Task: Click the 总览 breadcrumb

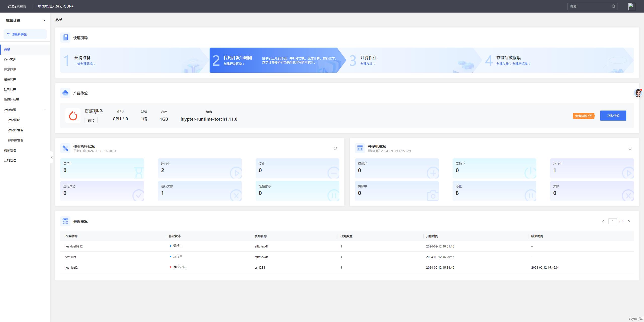Action: point(59,20)
